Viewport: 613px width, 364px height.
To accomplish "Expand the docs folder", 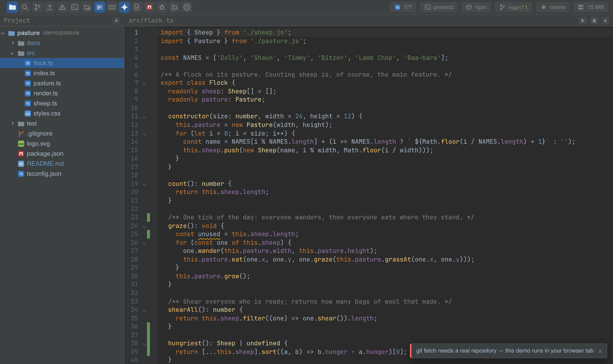I will point(12,43).
